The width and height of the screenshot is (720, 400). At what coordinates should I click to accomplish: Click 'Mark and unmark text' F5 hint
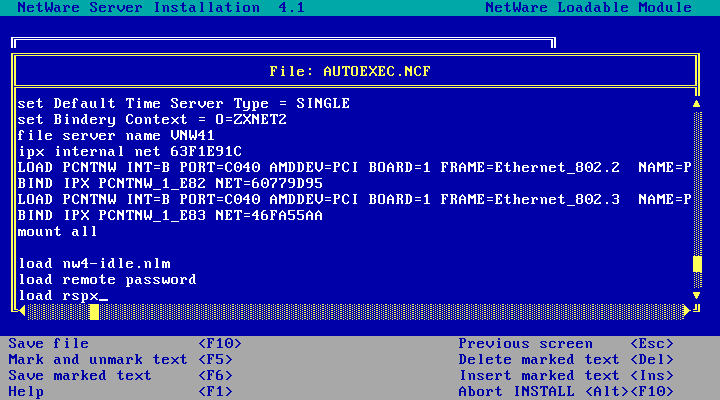pos(121,360)
